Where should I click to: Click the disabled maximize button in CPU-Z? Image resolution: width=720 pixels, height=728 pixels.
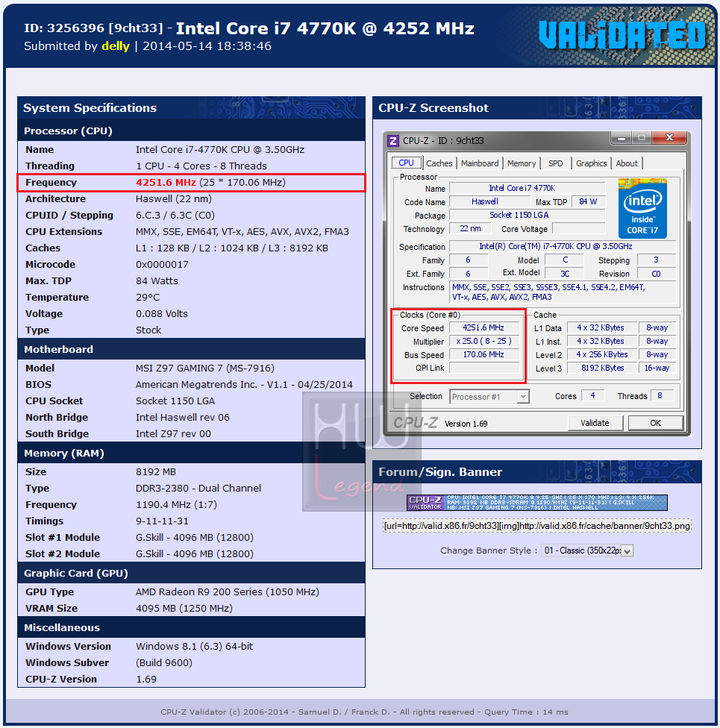(x=642, y=137)
